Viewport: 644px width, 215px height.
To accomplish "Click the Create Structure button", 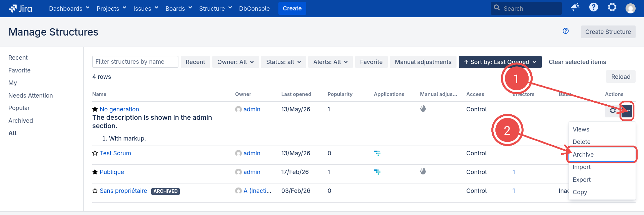I will (x=608, y=32).
